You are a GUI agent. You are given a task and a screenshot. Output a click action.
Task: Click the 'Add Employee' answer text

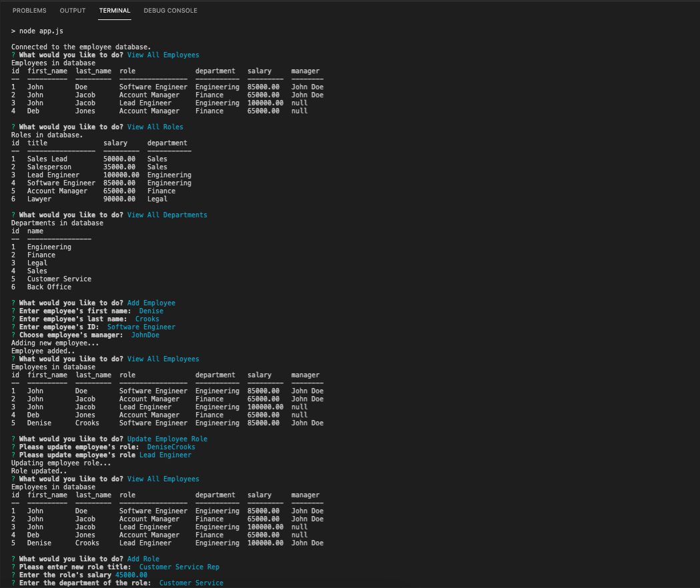pyautogui.click(x=153, y=303)
